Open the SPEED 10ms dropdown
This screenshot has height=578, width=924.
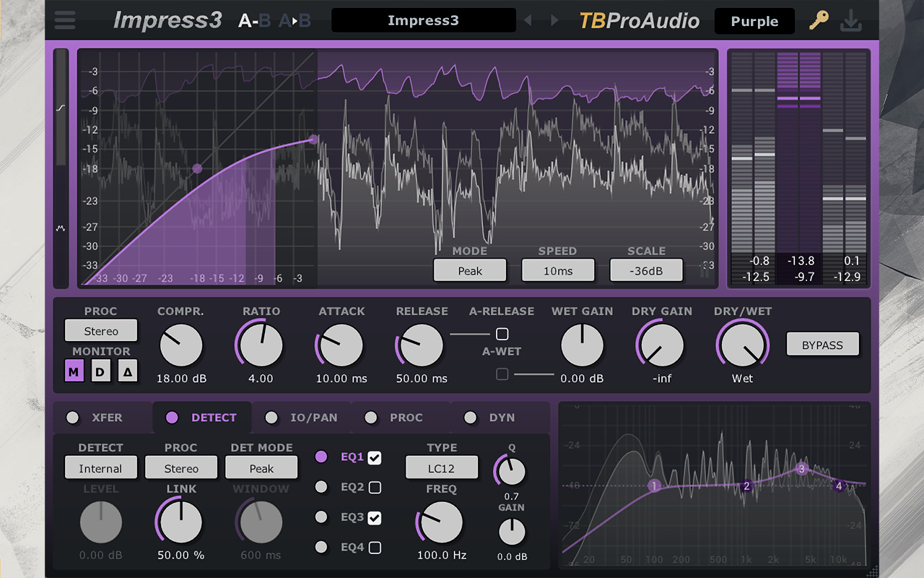pyautogui.click(x=558, y=271)
